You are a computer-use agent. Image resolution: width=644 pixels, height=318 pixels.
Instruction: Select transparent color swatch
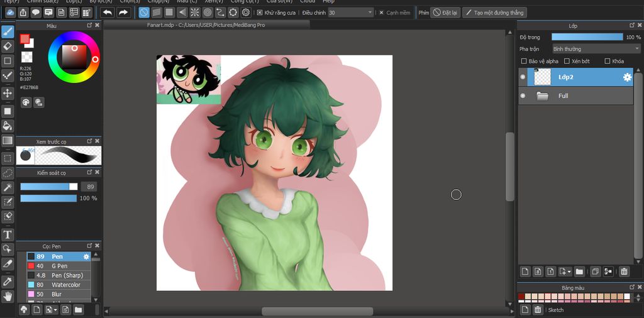pos(26,57)
